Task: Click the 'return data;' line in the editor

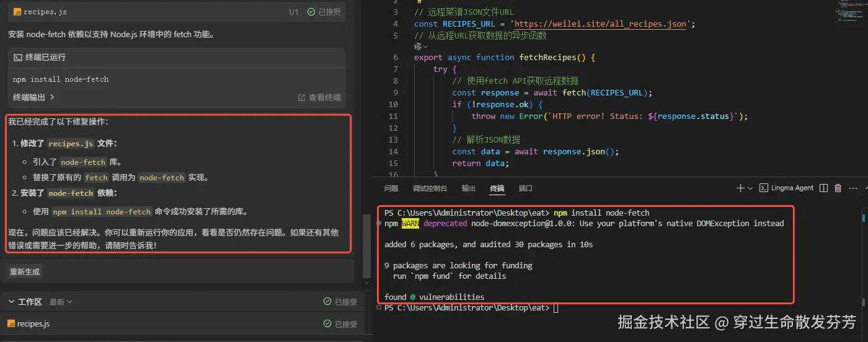Action: pyautogui.click(x=480, y=163)
